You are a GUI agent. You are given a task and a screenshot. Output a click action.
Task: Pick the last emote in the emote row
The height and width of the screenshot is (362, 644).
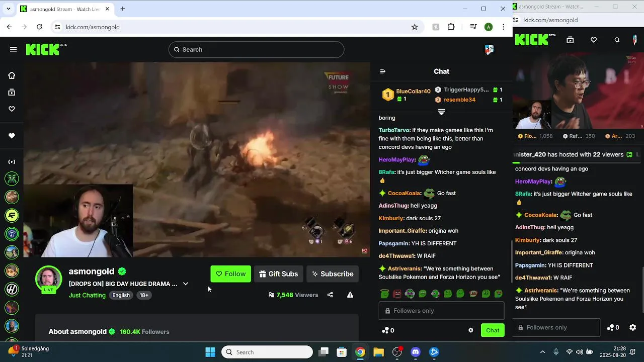498,294
